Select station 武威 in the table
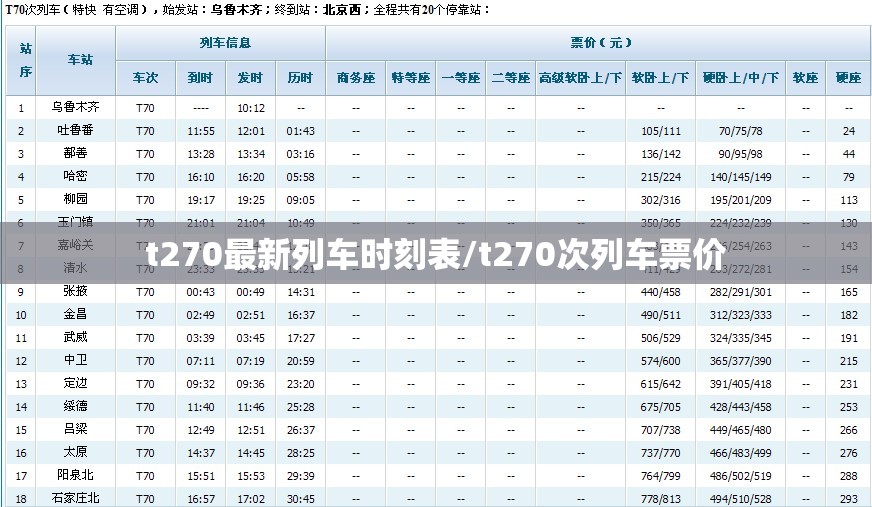 click(76, 337)
